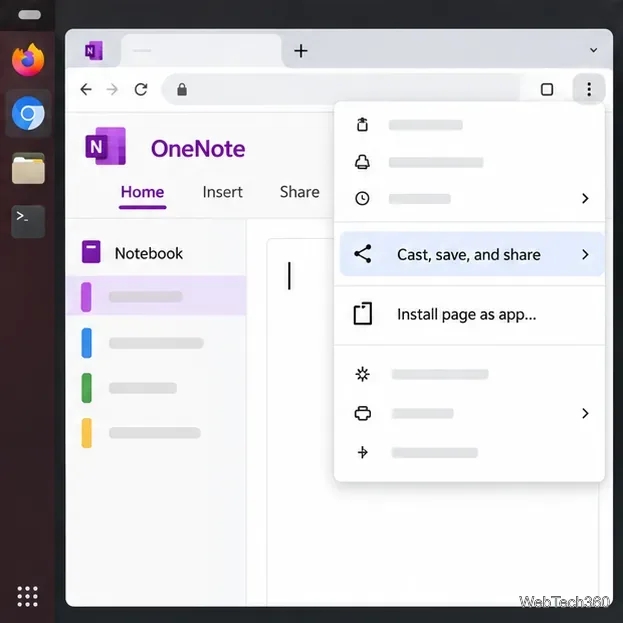Reload the current page

[141, 89]
